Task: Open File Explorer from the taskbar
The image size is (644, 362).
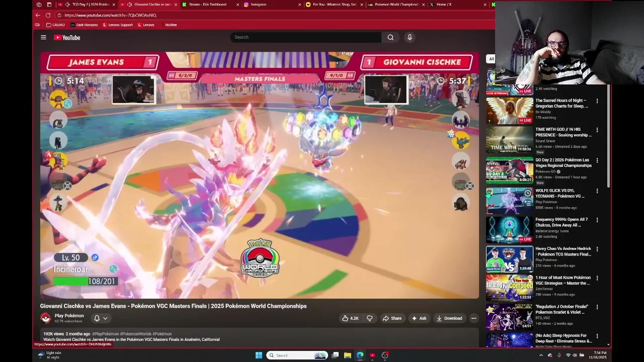Action: pyautogui.click(x=347, y=355)
